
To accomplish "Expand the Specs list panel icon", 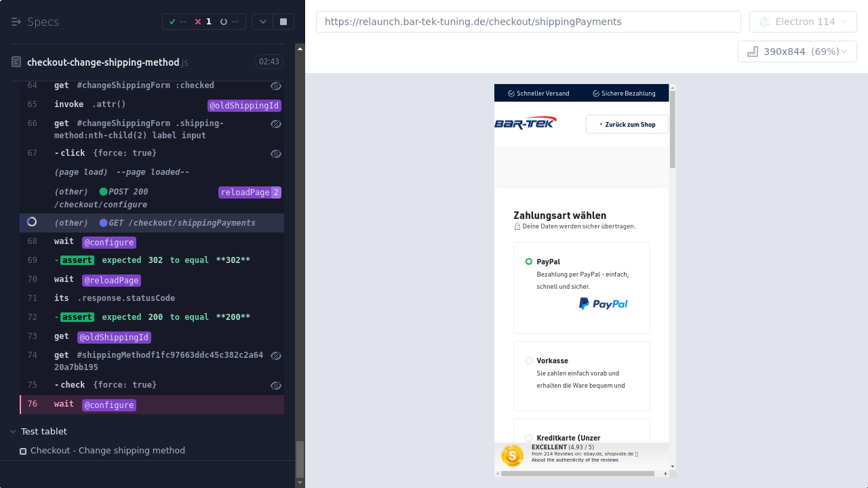I will 16,22.
